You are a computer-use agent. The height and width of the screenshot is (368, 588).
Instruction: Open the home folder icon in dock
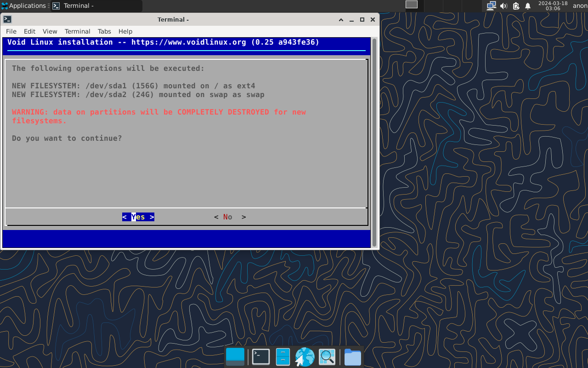pyautogui.click(x=353, y=357)
